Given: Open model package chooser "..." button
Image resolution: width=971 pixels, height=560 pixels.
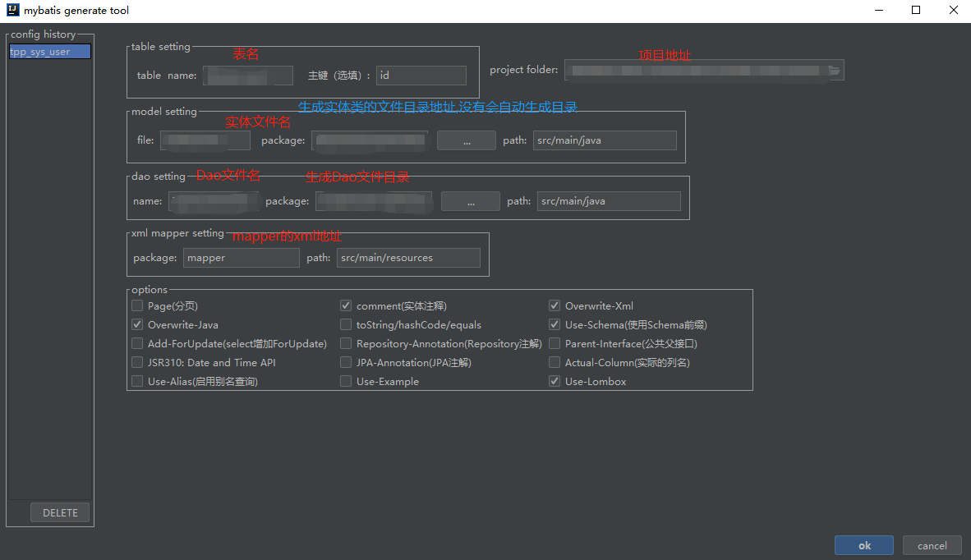Looking at the screenshot, I should pyautogui.click(x=467, y=140).
